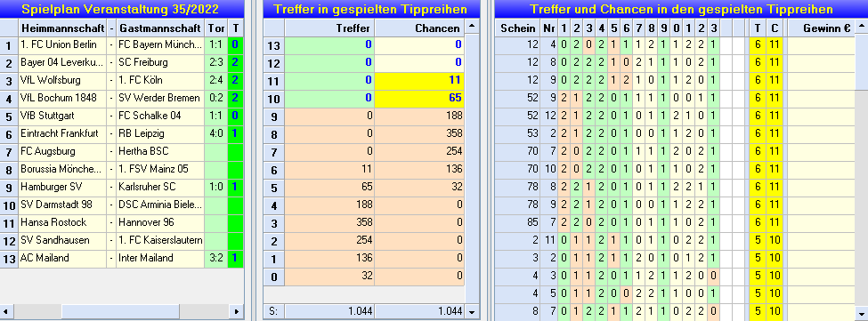Click the Gewinn € column header

click(821, 28)
